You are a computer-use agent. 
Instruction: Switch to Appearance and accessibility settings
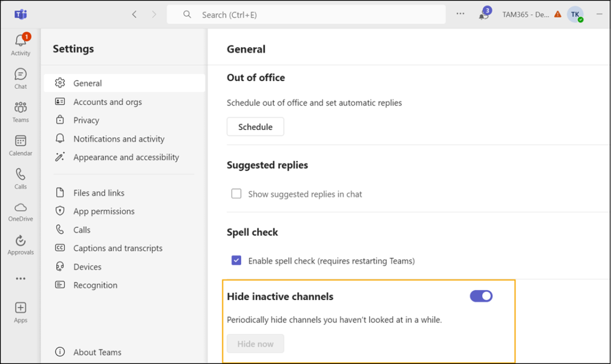coord(125,157)
